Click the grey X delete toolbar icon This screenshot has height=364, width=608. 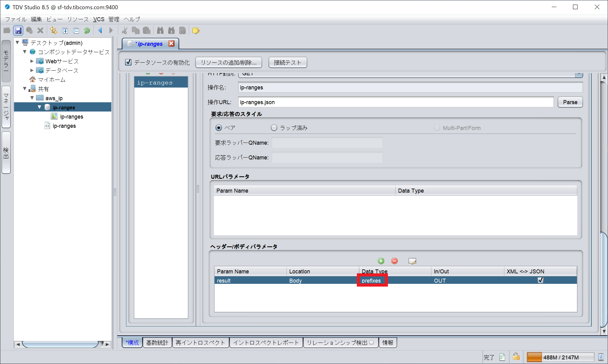pos(40,30)
